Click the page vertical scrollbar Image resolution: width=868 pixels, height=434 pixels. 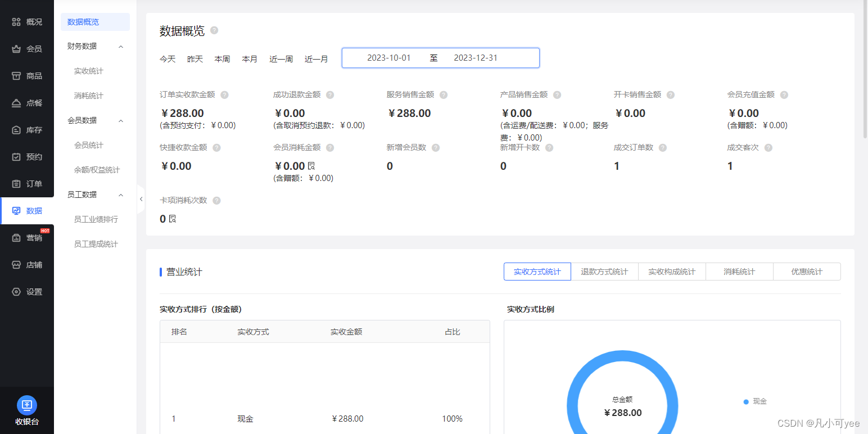click(x=865, y=70)
